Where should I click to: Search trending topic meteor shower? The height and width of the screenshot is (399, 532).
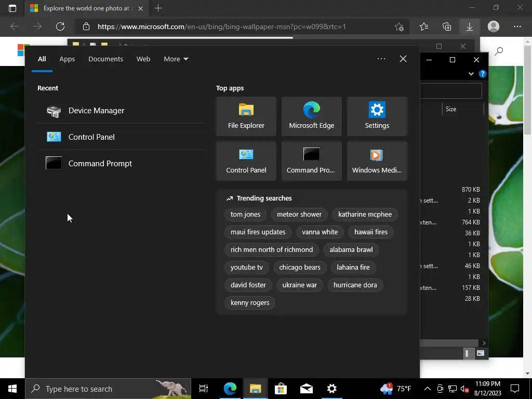click(299, 215)
